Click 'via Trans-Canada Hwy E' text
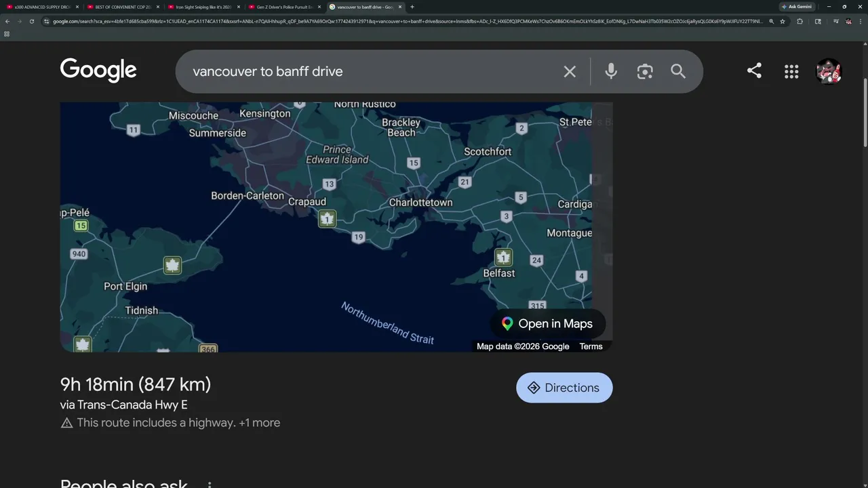This screenshot has height=488, width=868. coord(124,405)
